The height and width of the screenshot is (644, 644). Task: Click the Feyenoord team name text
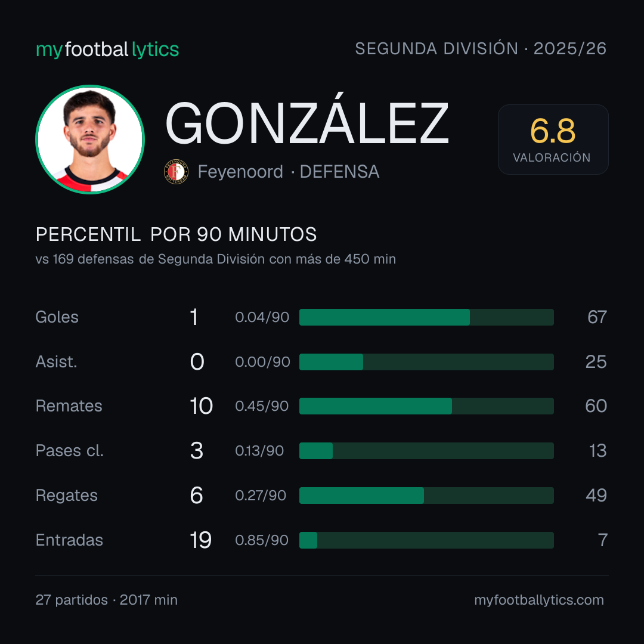coord(240,172)
